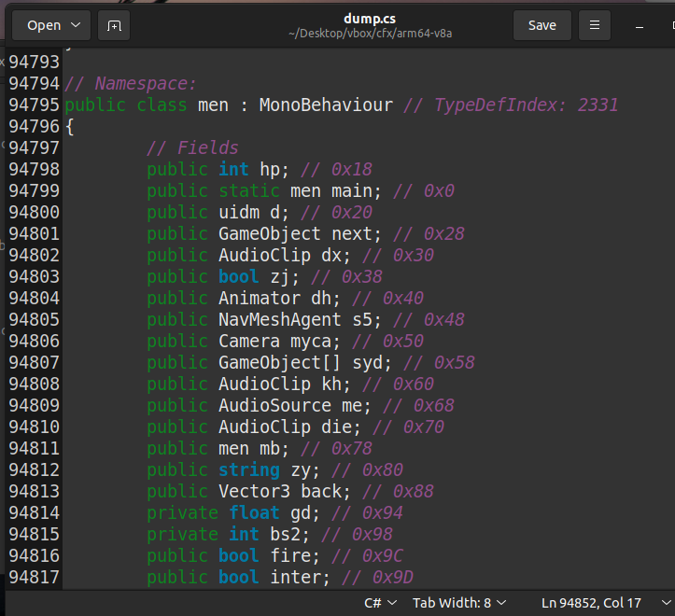675x616 pixels.
Task: Click the bool zj field
Action: pyautogui.click(x=259, y=277)
